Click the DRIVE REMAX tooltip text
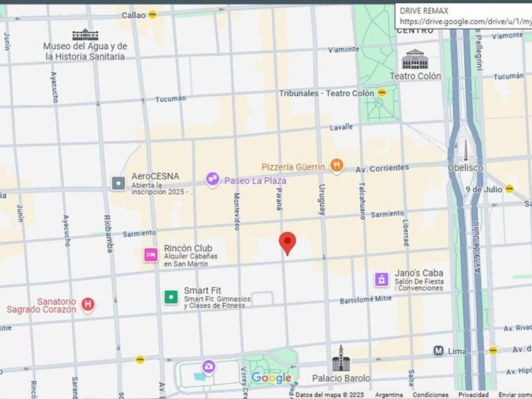532x399 pixels. [424, 11]
